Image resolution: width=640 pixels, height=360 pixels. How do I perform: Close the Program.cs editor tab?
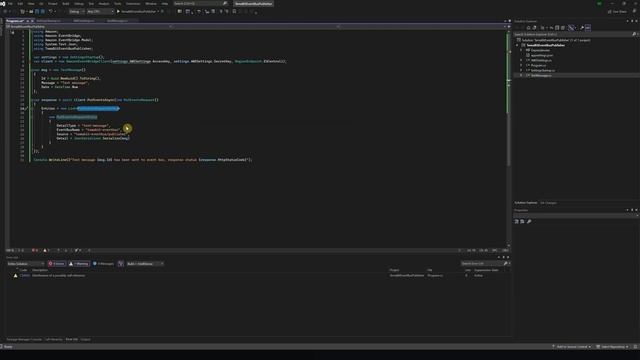click(33, 20)
